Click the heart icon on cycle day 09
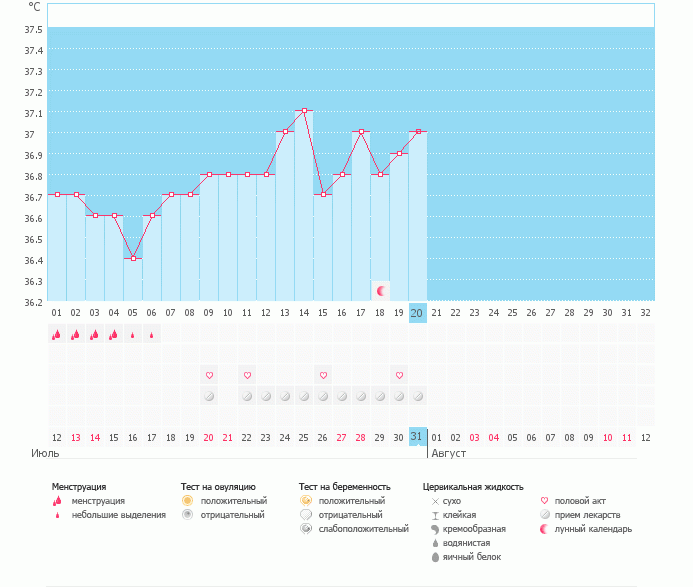693x587 pixels. (x=209, y=375)
